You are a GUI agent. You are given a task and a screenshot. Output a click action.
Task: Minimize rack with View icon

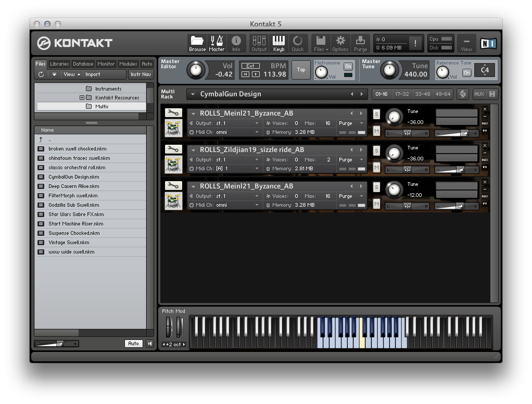pyautogui.click(x=466, y=43)
